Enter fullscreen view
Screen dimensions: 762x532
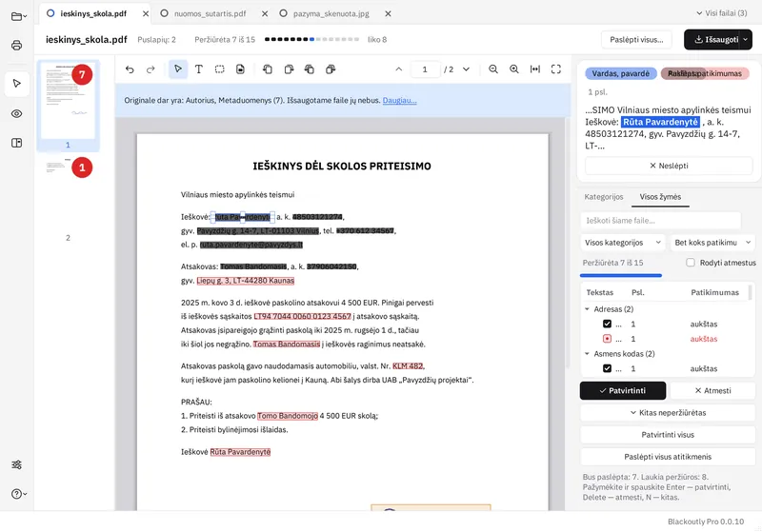556,69
